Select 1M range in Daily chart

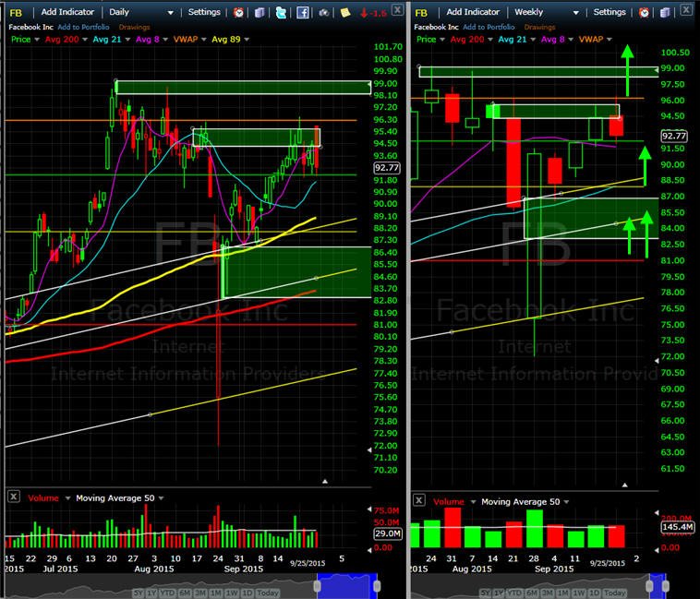click(x=215, y=593)
